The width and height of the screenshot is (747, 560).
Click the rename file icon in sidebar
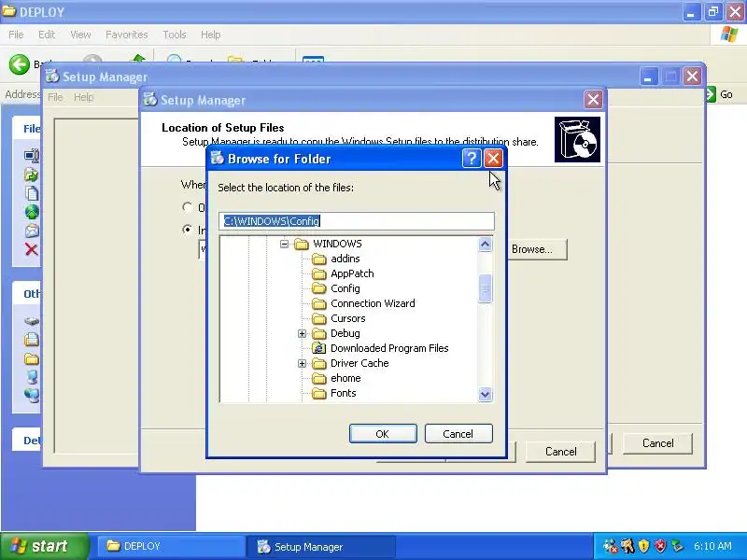32,156
